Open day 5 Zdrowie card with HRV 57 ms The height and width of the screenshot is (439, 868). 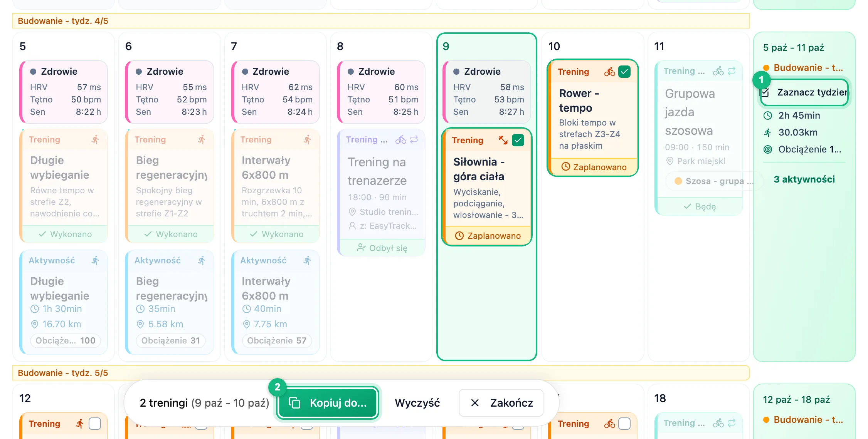tap(64, 92)
